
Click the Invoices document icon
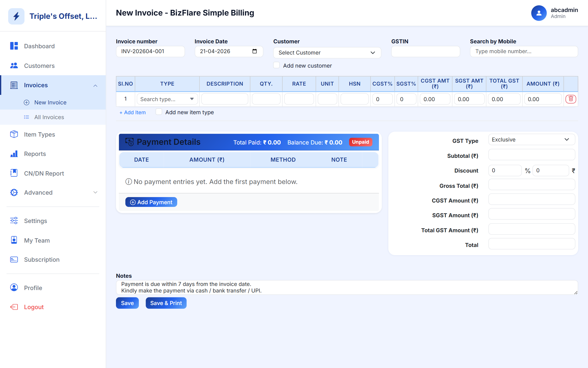tap(14, 85)
